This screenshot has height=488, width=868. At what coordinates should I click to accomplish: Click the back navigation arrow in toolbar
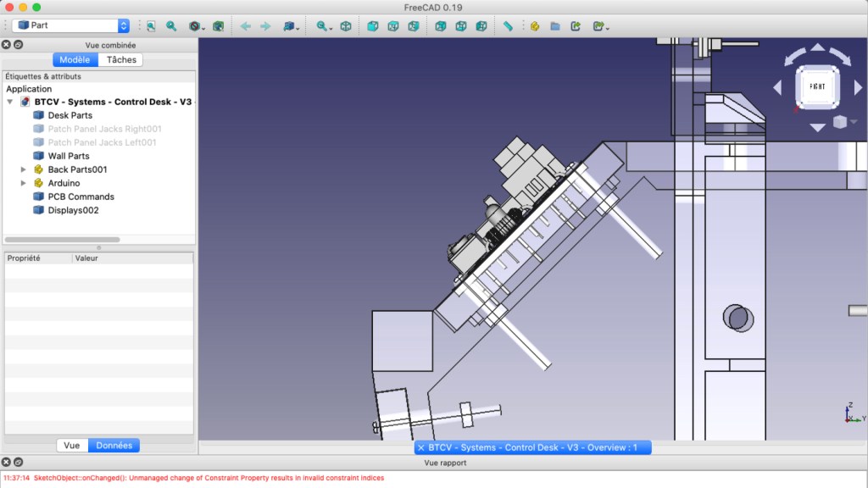tap(246, 26)
